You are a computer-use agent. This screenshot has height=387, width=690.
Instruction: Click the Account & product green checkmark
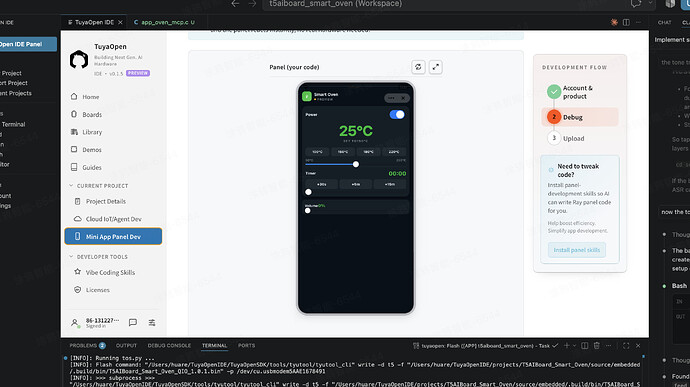554,92
